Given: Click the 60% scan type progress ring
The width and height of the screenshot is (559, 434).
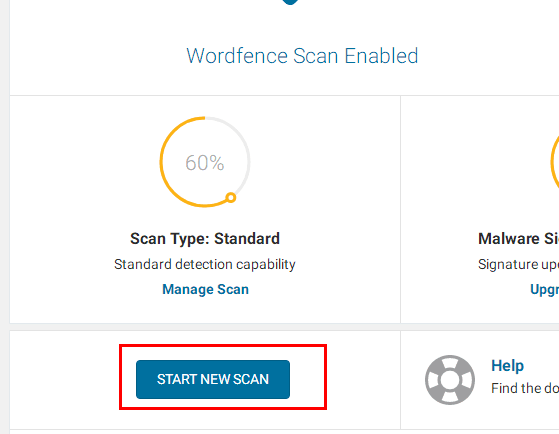Looking at the screenshot, I should click(x=205, y=162).
